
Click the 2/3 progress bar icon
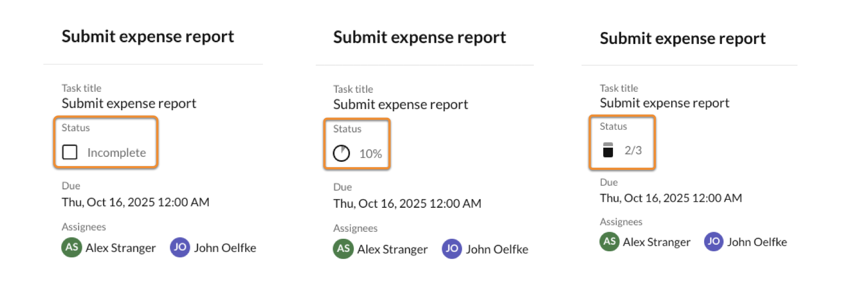608,150
